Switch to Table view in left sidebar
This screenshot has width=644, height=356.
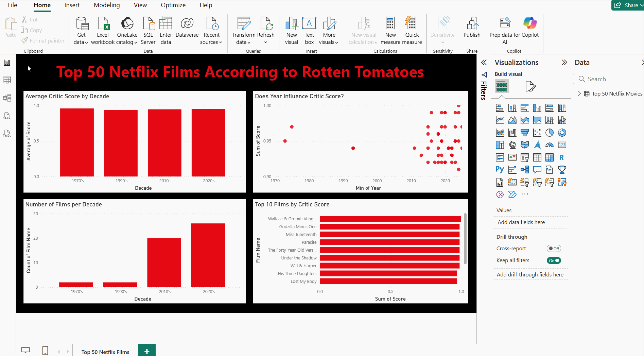tap(7, 80)
